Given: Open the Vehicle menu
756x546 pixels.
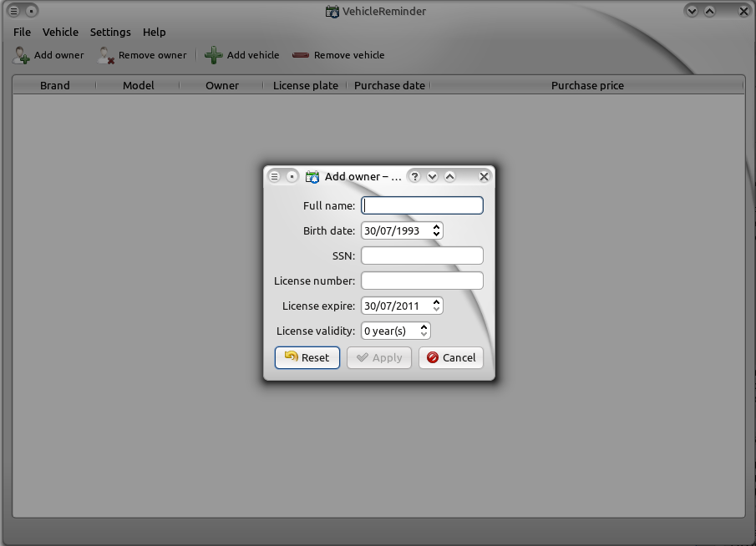Looking at the screenshot, I should point(60,33).
